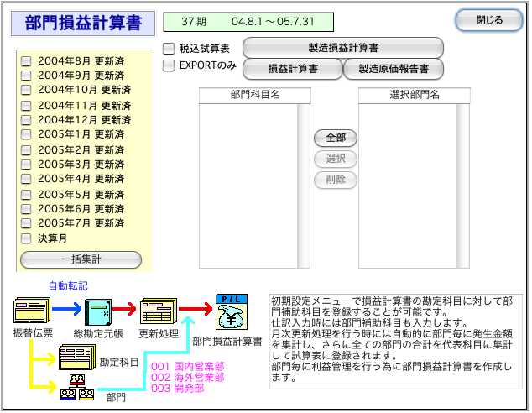Viewport: 532px width, 413px height.
Task: Run 一括集計 batch aggregation
Action: 81,259
